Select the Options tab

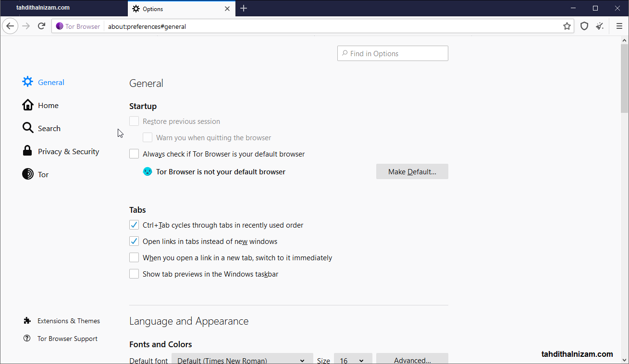coord(182,9)
